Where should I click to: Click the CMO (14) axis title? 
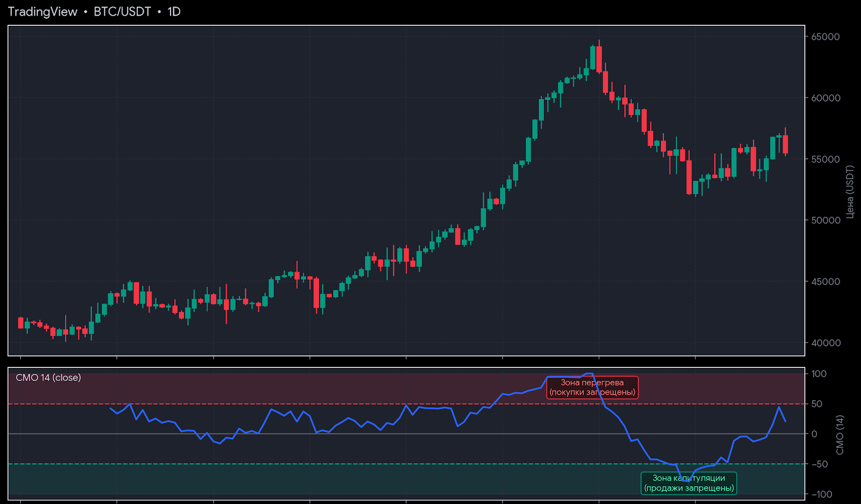[x=840, y=435]
